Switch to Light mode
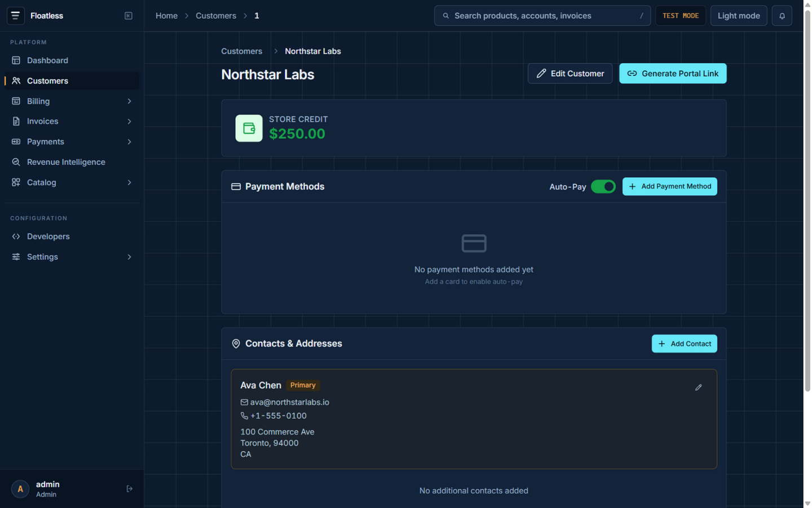The height and width of the screenshot is (508, 812). (739, 16)
